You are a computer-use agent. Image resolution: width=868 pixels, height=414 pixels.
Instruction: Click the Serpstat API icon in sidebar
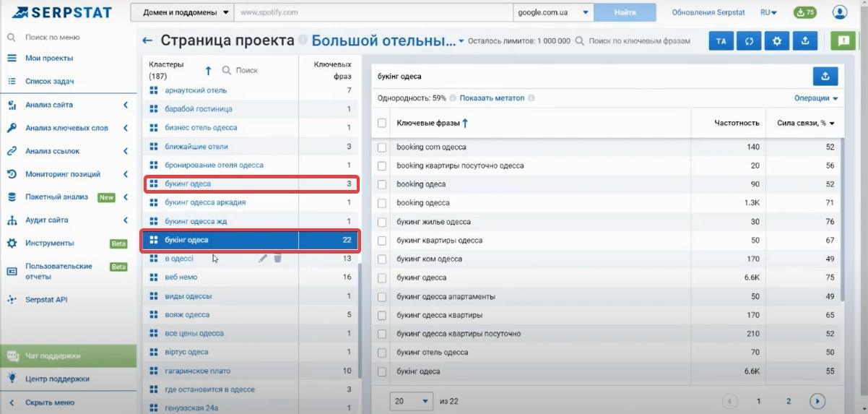[12, 299]
